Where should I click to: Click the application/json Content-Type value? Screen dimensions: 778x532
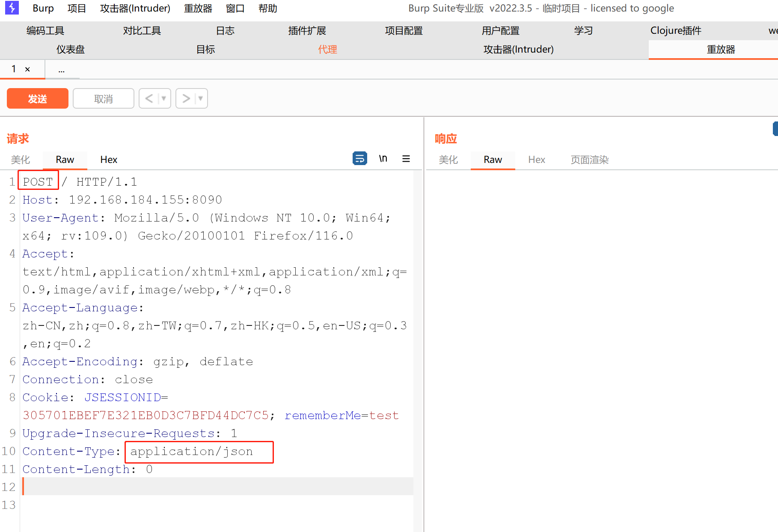(192, 452)
